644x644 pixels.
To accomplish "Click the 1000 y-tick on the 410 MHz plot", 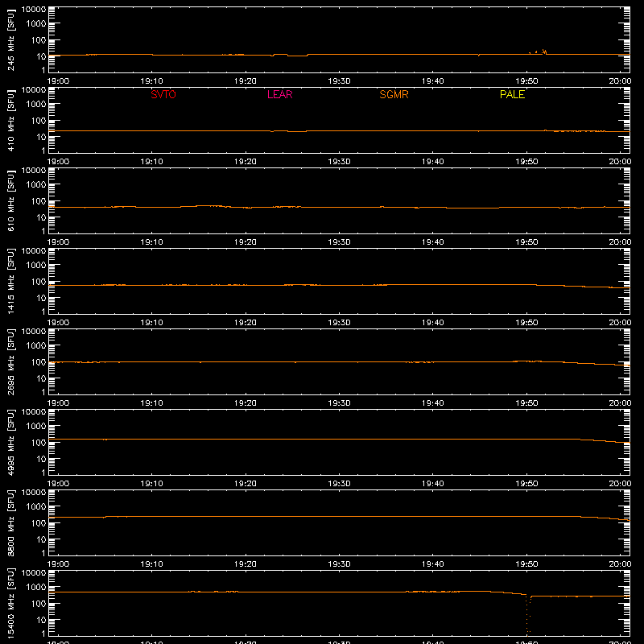I will pos(36,105).
